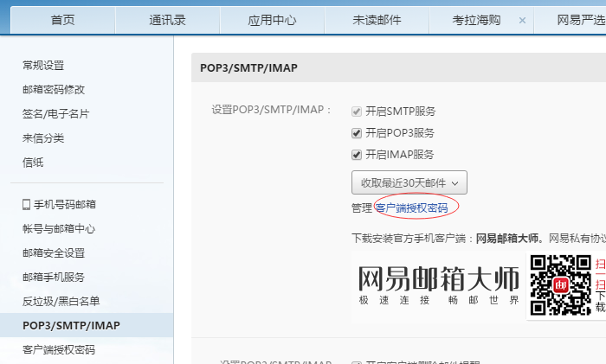Click the bold 网易邮箱大师 text
The height and width of the screenshot is (364, 606).
507,238
